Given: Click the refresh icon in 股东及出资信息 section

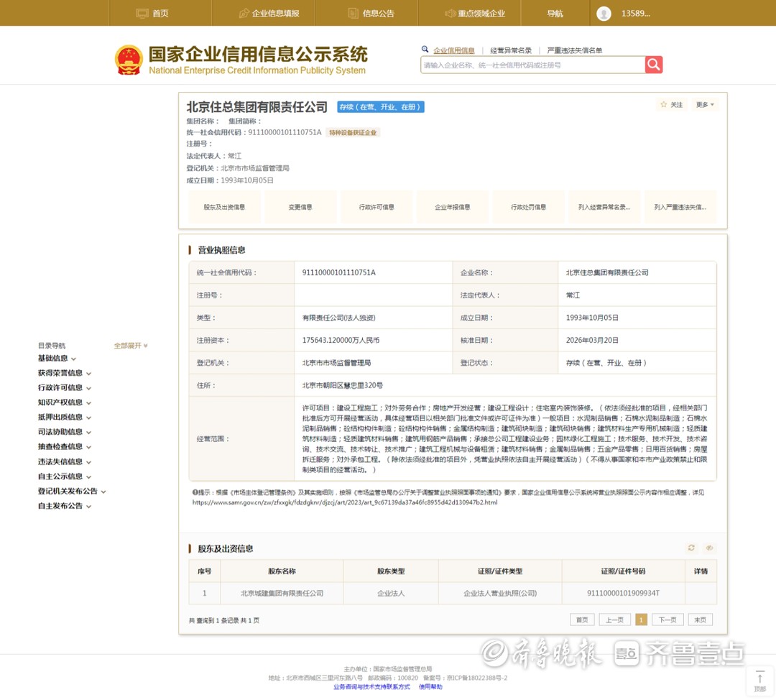Looking at the screenshot, I should pos(691,548).
